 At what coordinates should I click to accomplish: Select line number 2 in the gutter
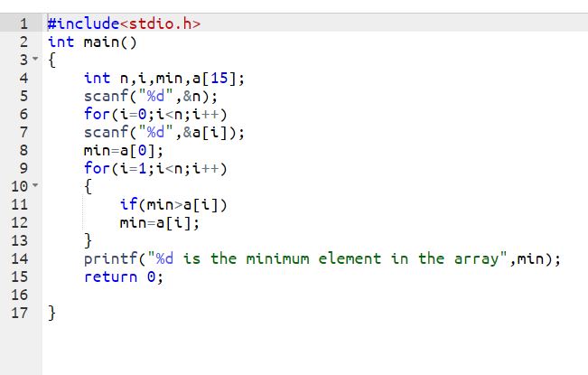pyautogui.click(x=23, y=42)
